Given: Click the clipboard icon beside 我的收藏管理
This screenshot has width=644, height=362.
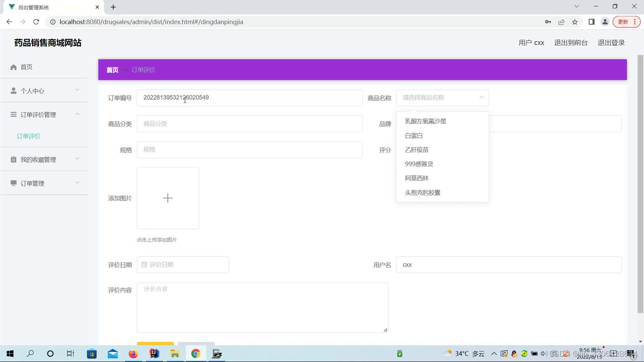Looking at the screenshot, I should click(x=13, y=159).
